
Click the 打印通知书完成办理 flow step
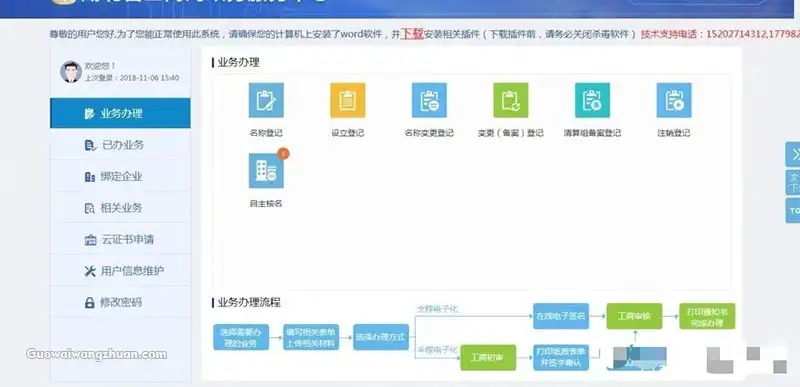pos(707,316)
